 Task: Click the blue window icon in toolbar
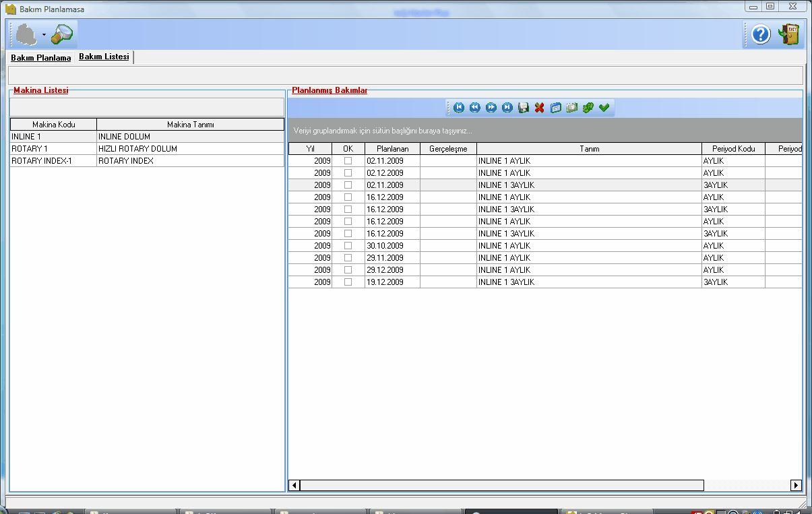pyautogui.click(x=556, y=108)
